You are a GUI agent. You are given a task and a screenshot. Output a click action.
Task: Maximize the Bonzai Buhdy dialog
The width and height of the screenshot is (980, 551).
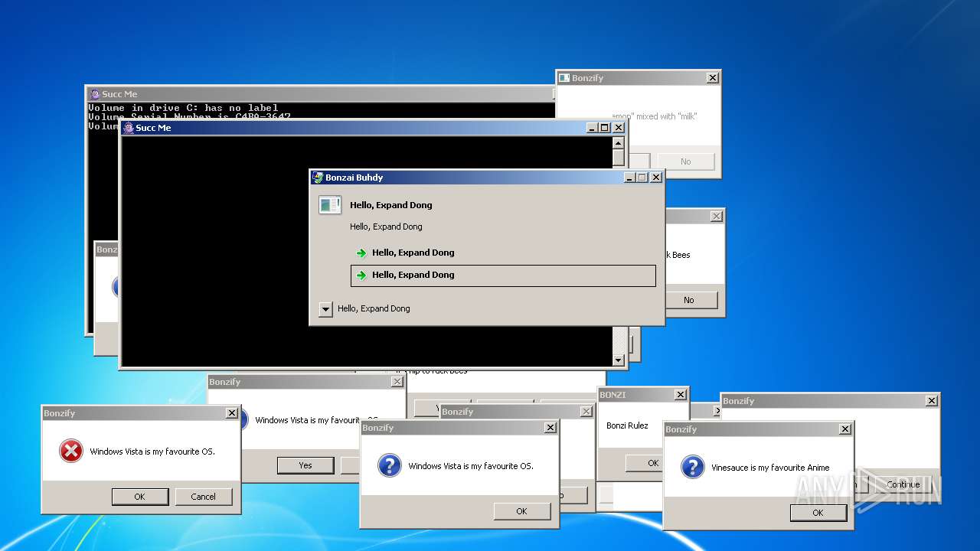(642, 178)
